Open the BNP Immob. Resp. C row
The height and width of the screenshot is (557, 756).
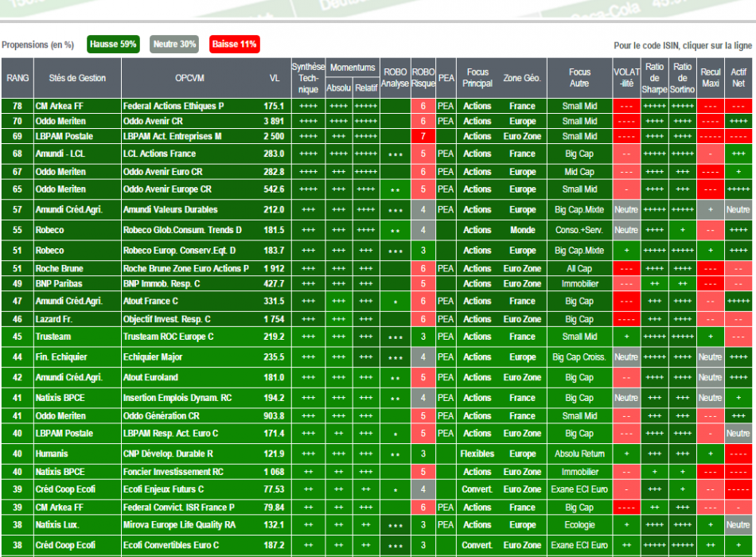pos(376,283)
